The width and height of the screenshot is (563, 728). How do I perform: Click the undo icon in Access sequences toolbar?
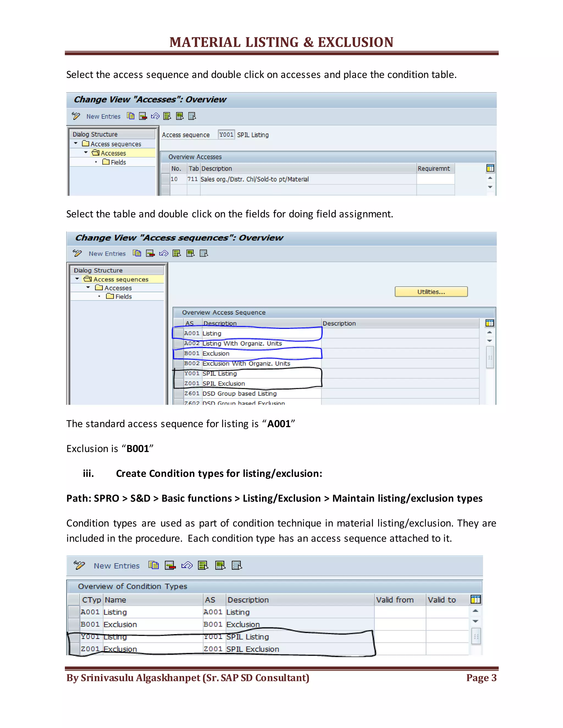tap(164, 253)
